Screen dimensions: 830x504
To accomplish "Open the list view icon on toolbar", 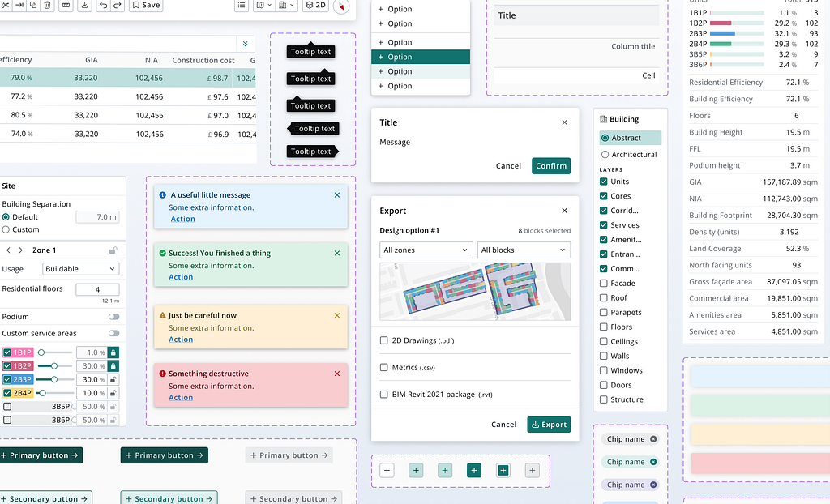I will [x=241, y=6].
